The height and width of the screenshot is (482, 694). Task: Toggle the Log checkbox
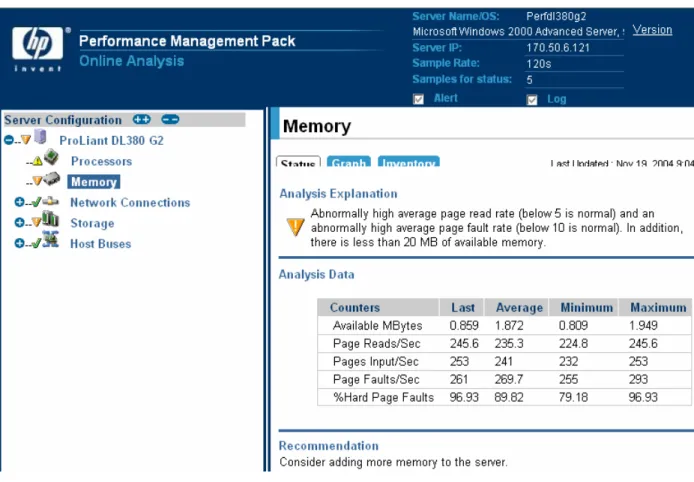[x=532, y=100]
